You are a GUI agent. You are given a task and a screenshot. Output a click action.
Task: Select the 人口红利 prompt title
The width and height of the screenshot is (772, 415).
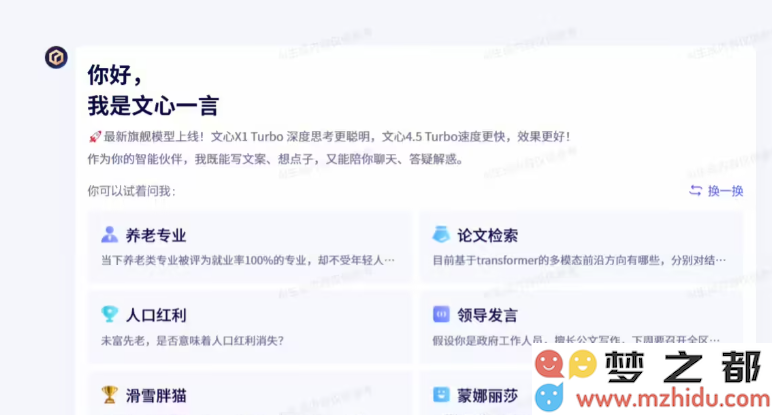156,315
